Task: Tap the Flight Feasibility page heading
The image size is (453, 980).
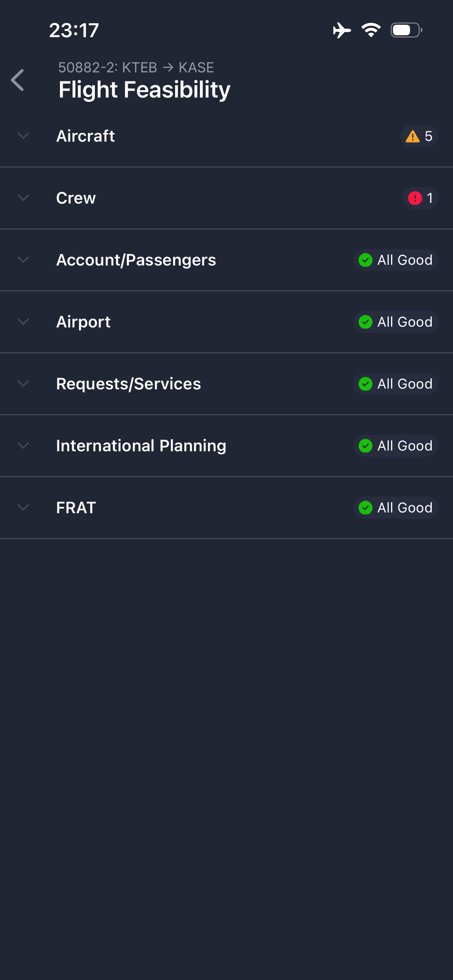Action: click(144, 90)
